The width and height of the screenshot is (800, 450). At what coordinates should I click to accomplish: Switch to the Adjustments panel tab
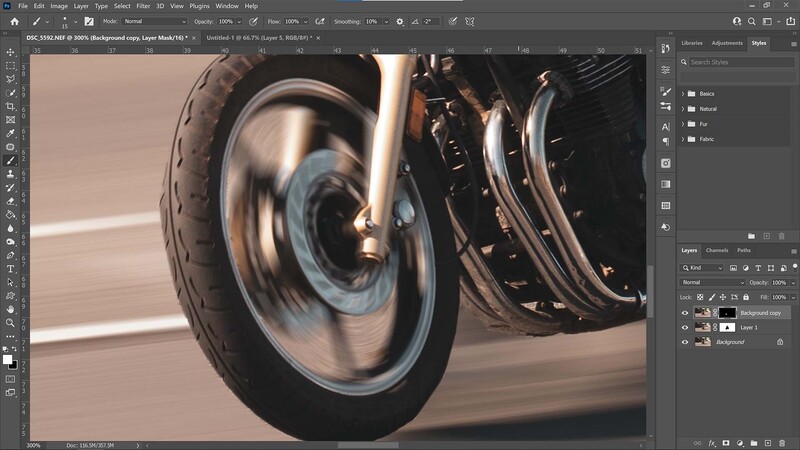coord(727,43)
